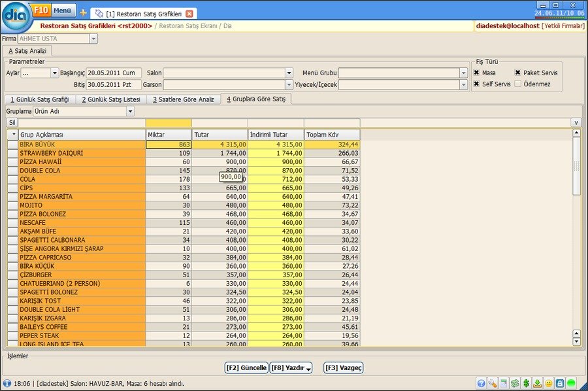Click the green download tray icon
The image size is (588, 391).
(538, 383)
